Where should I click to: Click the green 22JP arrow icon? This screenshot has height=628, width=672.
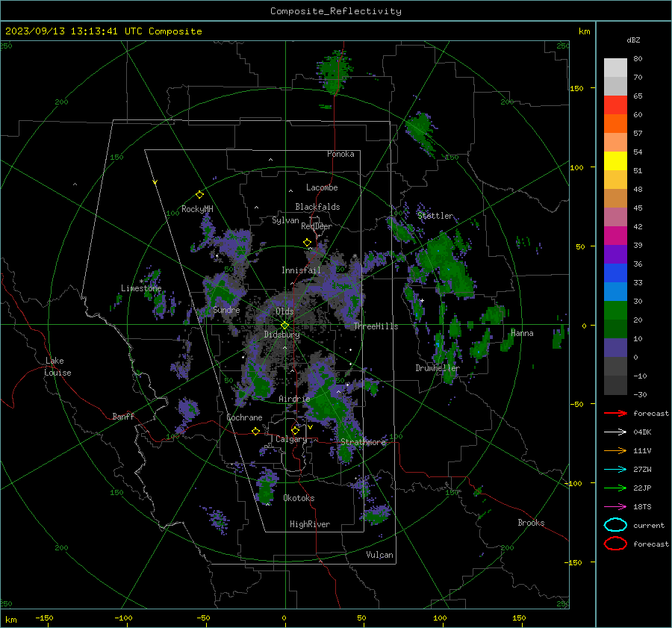click(x=615, y=488)
